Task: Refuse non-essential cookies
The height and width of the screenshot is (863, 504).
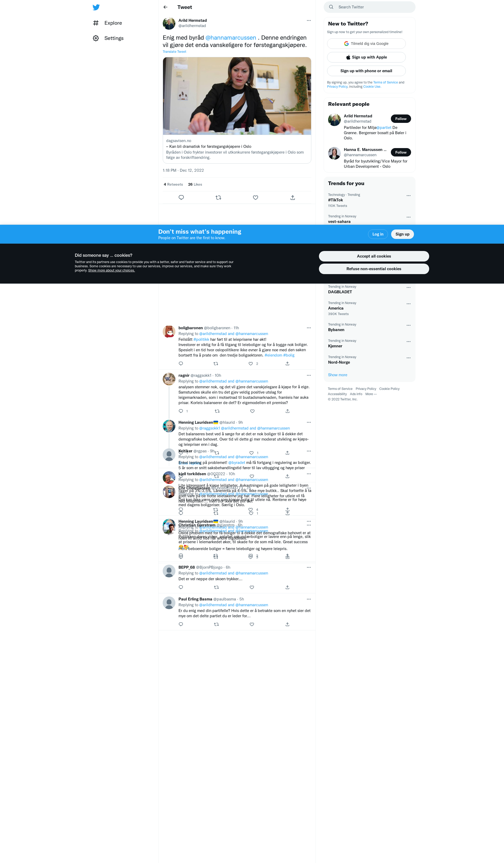Action: coord(374,269)
